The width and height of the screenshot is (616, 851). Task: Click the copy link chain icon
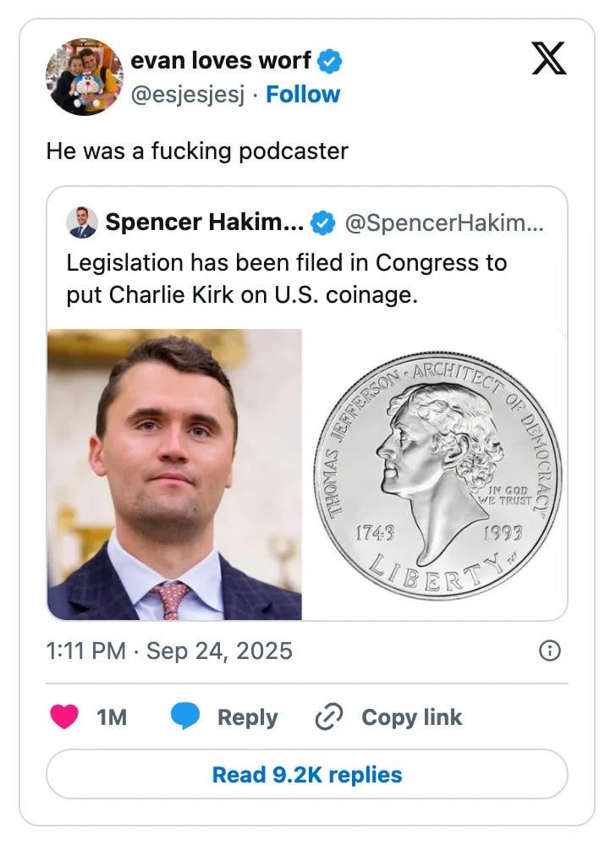[327, 717]
